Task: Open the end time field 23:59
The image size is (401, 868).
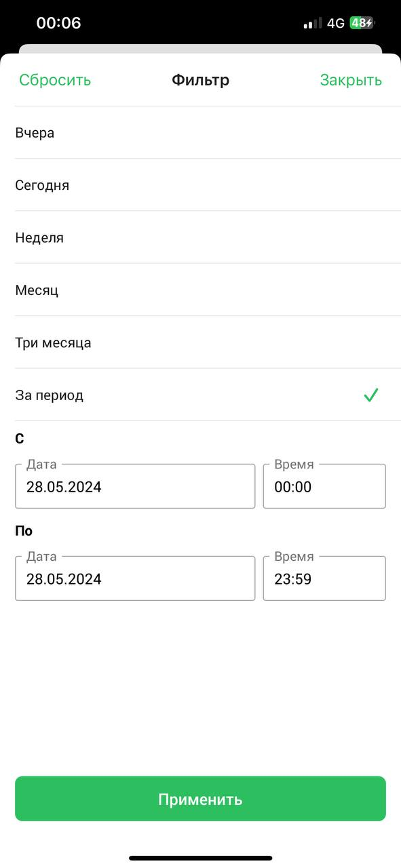Action: pyautogui.click(x=324, y=578)
